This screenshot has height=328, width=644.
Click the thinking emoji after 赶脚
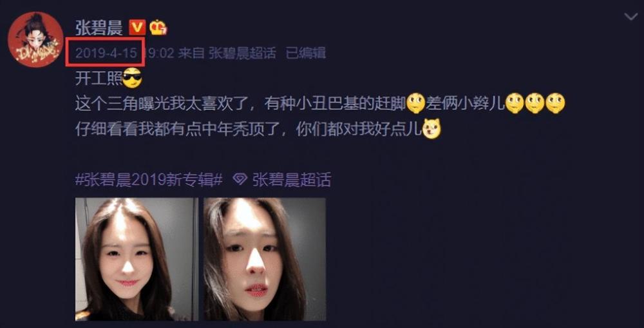[415, 103]
